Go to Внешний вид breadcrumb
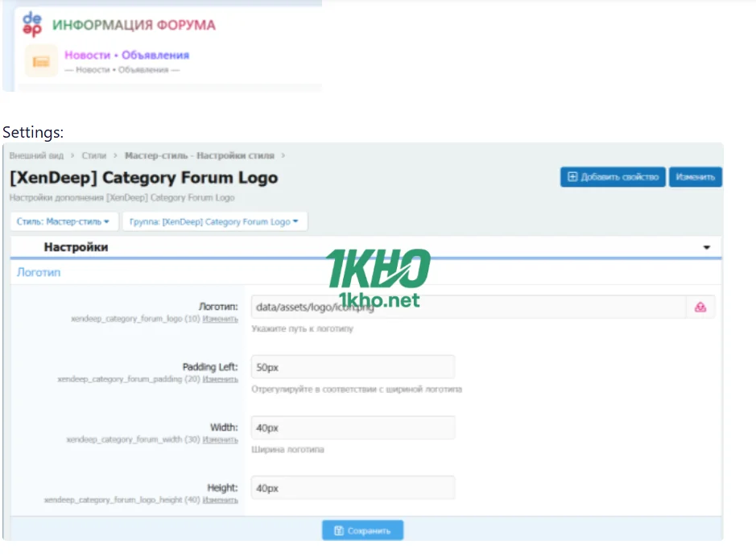This screenshot has height=557, width=756. tap(36, 155)
